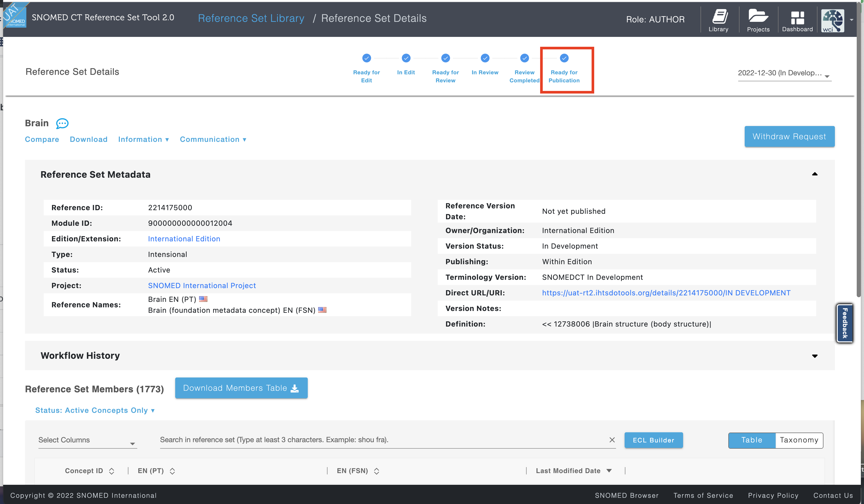Image resolution: width=864 pixels, height=504 pixels.
Task: Open Terms of Service footer link
Action: click(x=703, y=495)
